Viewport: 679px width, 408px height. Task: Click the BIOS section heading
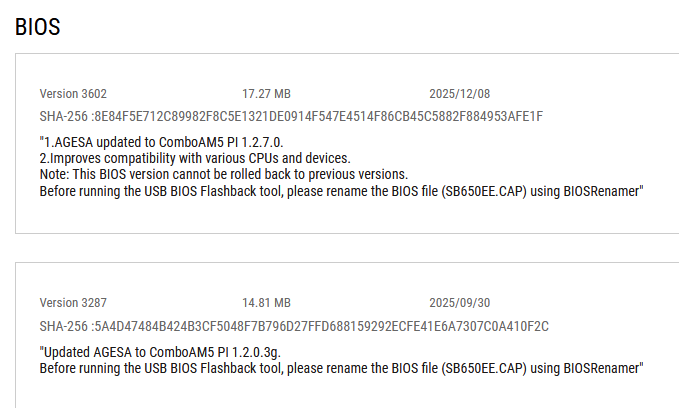38,27
